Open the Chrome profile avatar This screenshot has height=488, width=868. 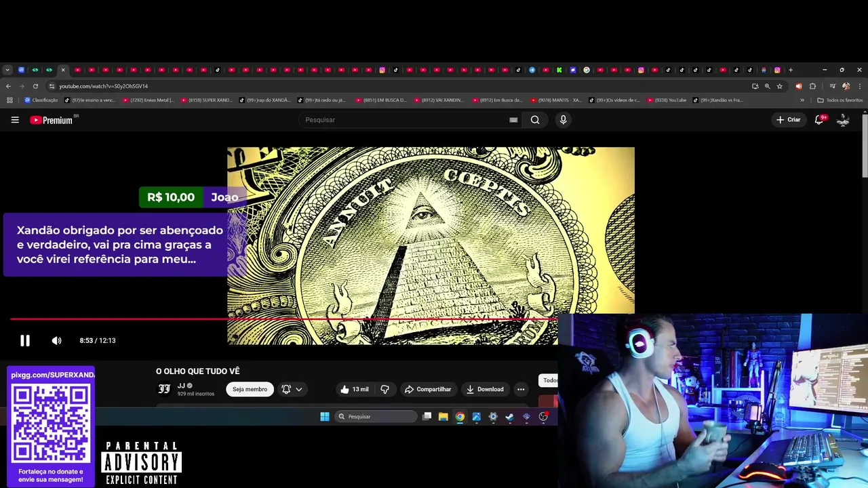(846, 86)
